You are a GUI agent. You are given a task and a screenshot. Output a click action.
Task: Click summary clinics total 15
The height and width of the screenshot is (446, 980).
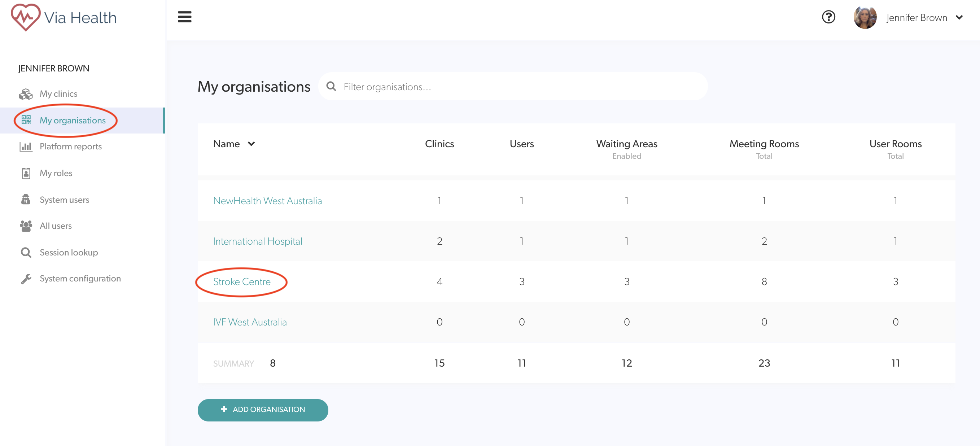(x=439, y=363)
